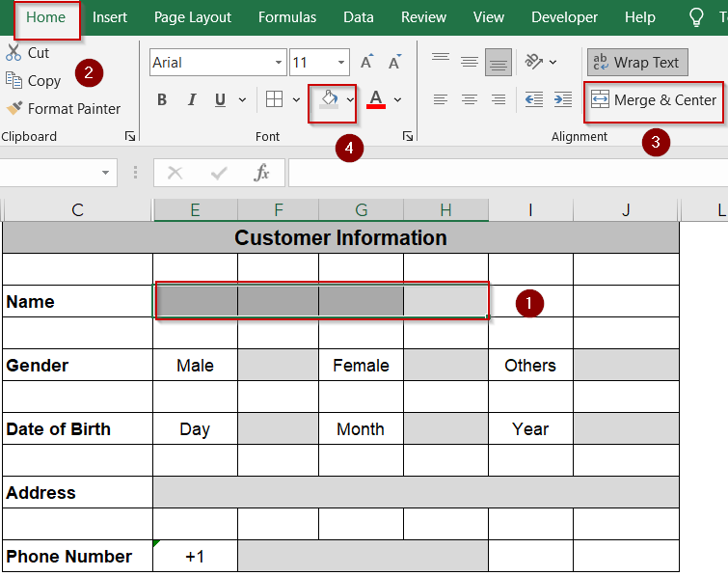Open the Arial font name dropdown
Image resolution: width=728 pixels, height=576 pixels.
[x=278, y=62]
